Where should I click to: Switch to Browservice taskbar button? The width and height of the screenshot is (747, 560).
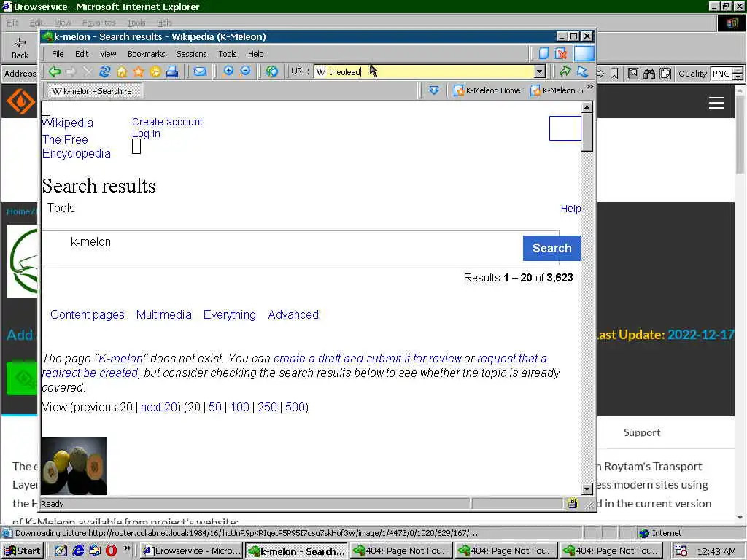pyautogui.click(x=192, y=551)
